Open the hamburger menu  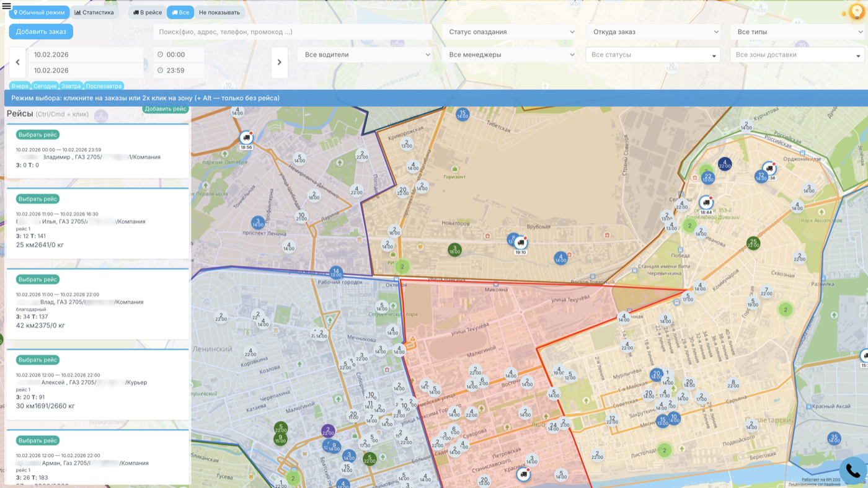[x=7, y=6]
